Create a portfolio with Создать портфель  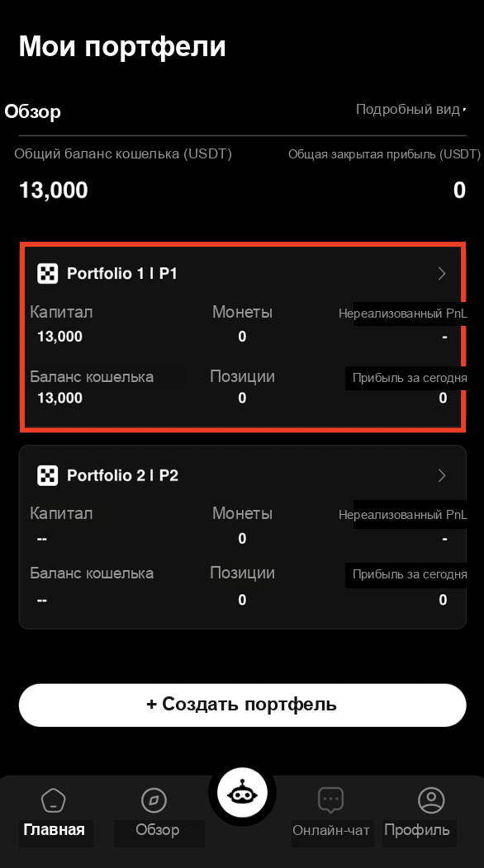point(242,705)
